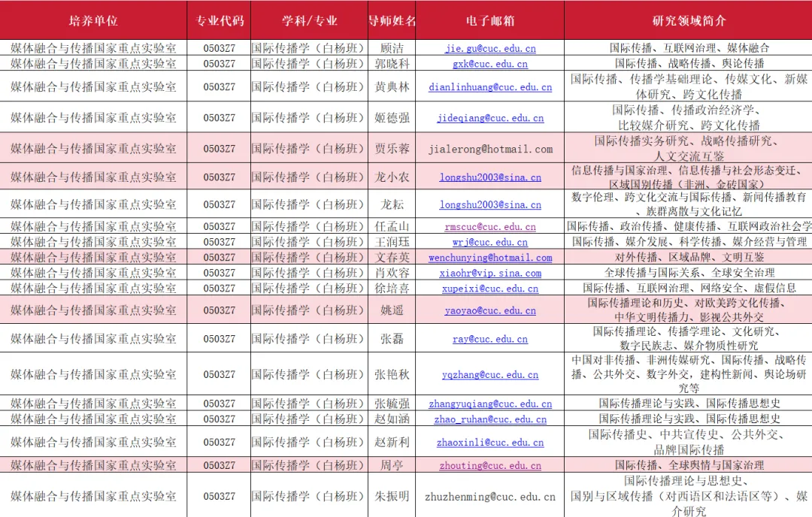Screen dimensions: 812x517
Task: Click the 导师姓名 column header
Action: pos(392,20)
